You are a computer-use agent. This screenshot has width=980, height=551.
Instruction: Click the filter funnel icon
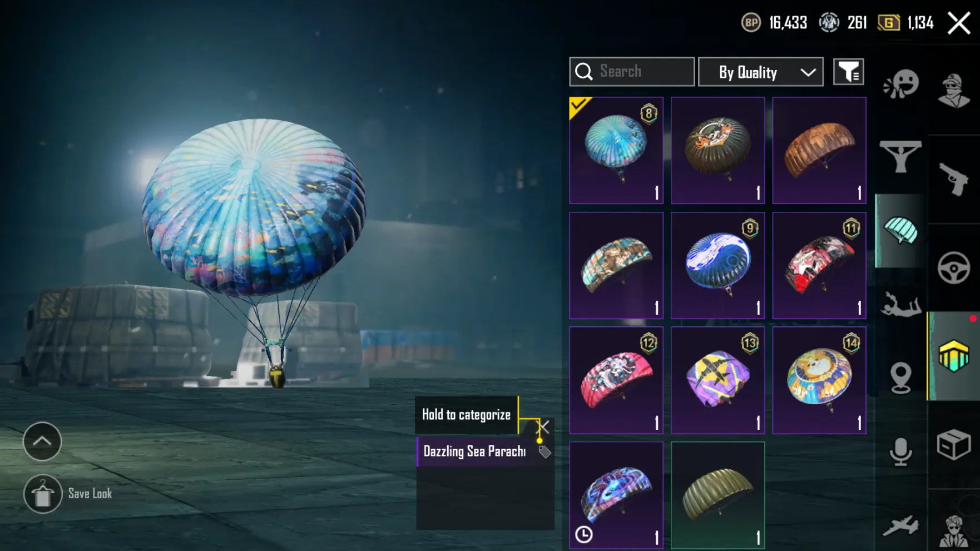pyautogui.click(x=849, y=72)
